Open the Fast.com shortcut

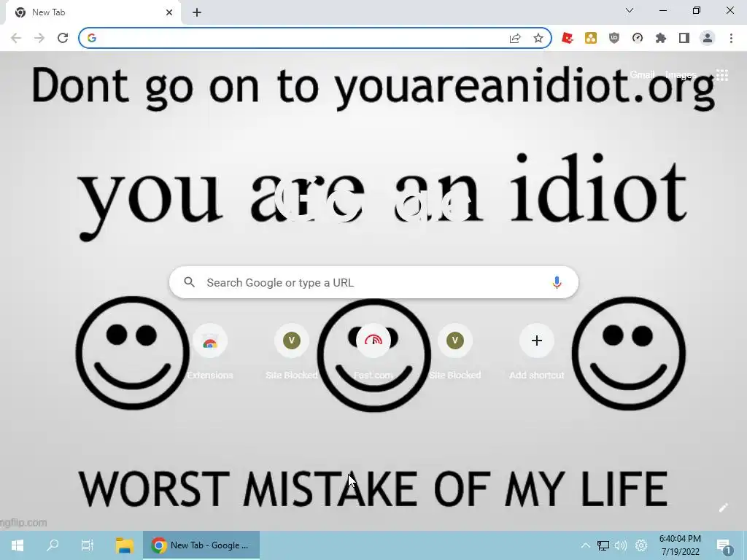(x=373, y=351)
